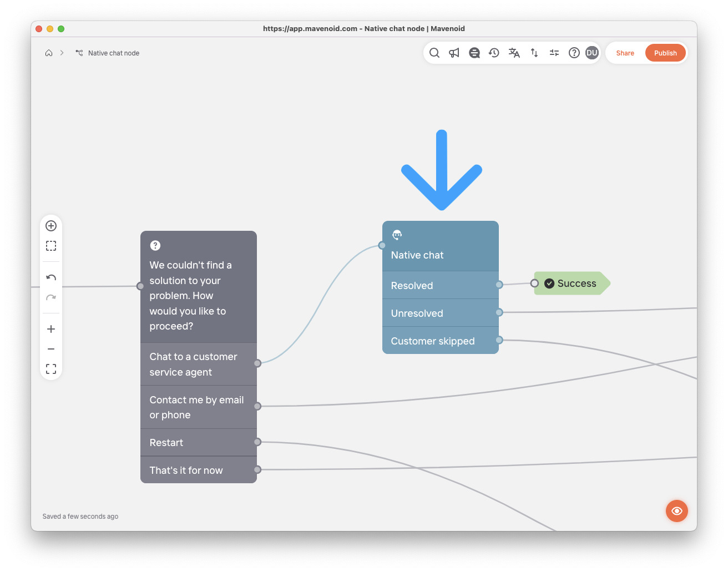Zoom in with the plus control
The height and width of the screenshot is (572, 728).
51,329
